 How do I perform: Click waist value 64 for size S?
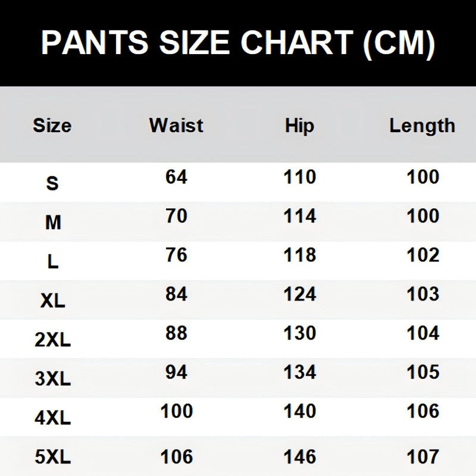click(176, 177)
